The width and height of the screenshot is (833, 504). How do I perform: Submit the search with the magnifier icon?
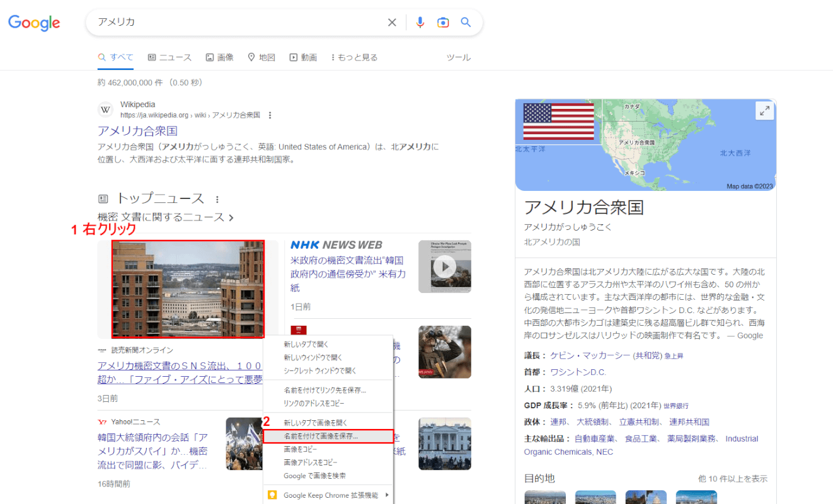[466, 23]
